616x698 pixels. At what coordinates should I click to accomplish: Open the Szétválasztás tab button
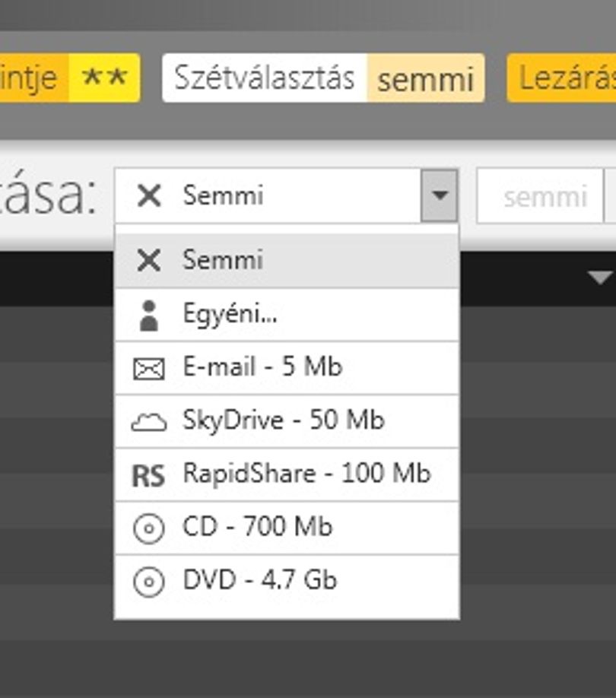tap(323, 78)
